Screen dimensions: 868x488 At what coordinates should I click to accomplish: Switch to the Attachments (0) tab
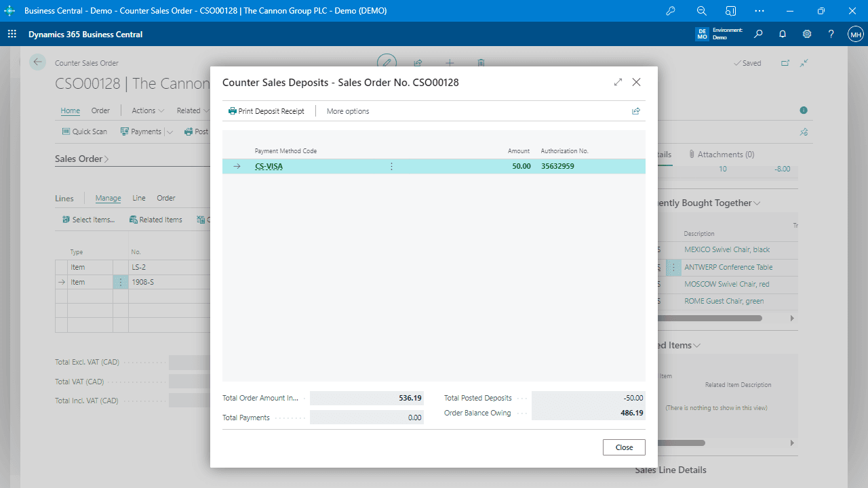tap(722, 155)
